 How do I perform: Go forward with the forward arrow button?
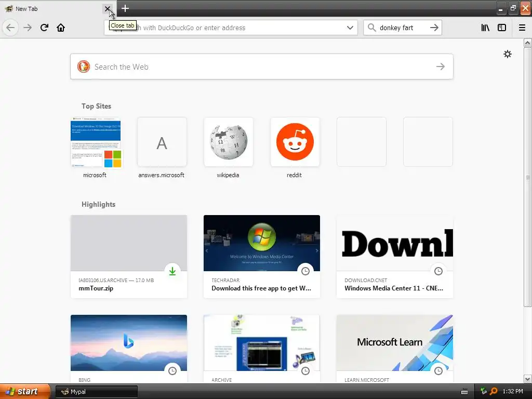click(x=28, y=28)
